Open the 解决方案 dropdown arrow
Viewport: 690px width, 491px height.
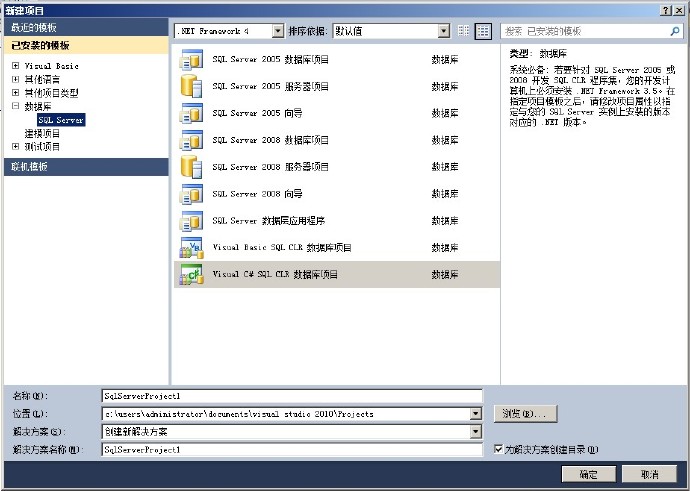point(475,432)
